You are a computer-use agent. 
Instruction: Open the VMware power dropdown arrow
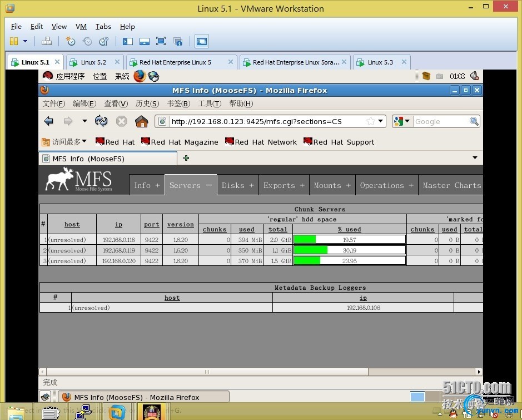(25, 41)
